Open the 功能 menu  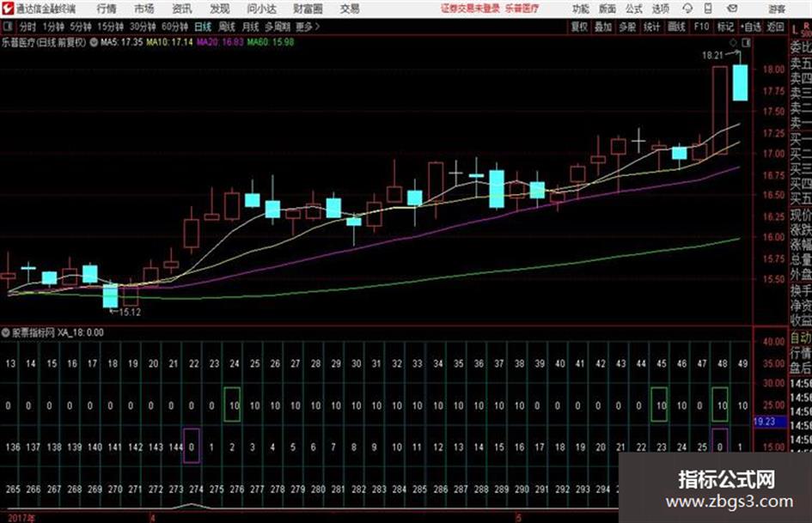click(581, 9)
